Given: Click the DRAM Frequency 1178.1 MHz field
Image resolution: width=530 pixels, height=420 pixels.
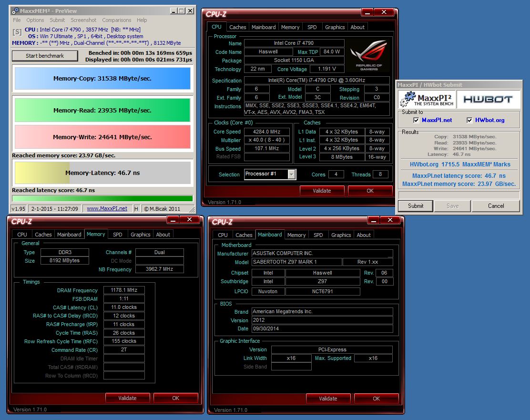Looking at the screenshot, I should pos(124,290).
